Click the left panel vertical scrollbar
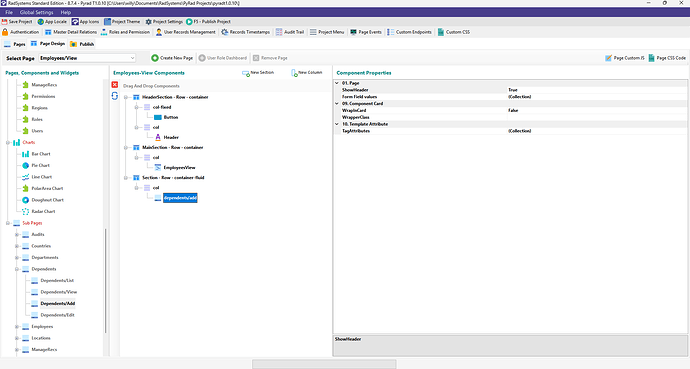The height and width of the screenshot is (369, 690). [105, 281]
